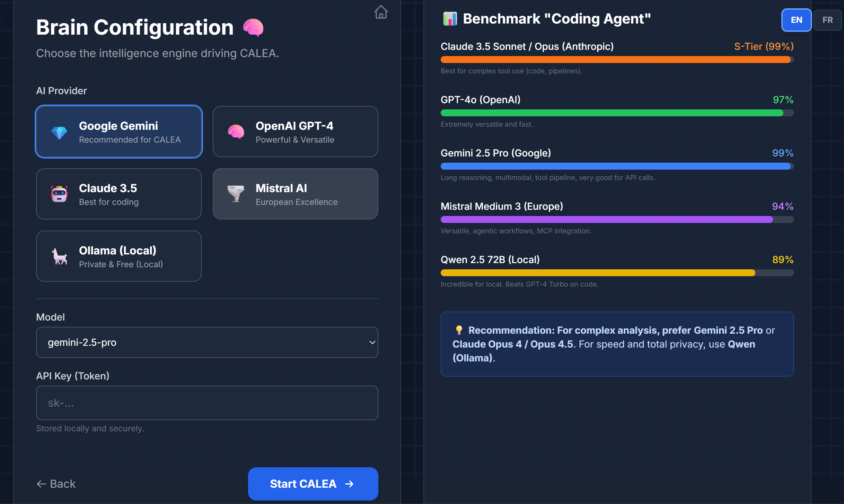Select Ollama (Local) provider option
Image resolution: width=844 pixels, height=504 pixels.
(x=119, y=256)
